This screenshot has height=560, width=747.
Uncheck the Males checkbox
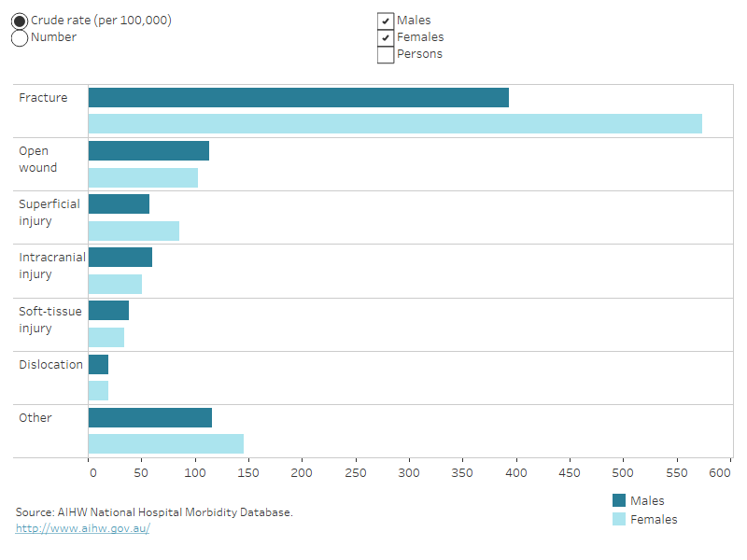386,20
